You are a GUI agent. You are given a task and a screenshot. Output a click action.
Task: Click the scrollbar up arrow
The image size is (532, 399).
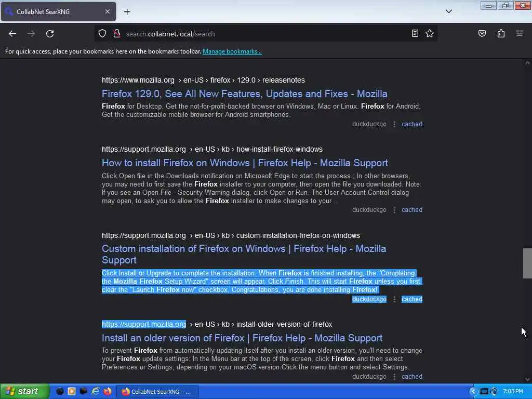point(527,63)
